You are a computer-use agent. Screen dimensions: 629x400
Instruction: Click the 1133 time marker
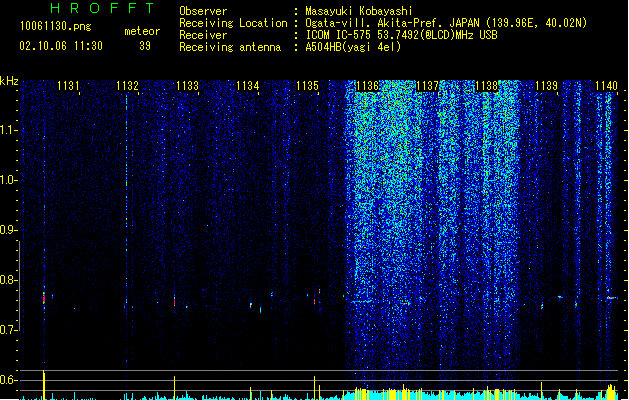[187, 86]
